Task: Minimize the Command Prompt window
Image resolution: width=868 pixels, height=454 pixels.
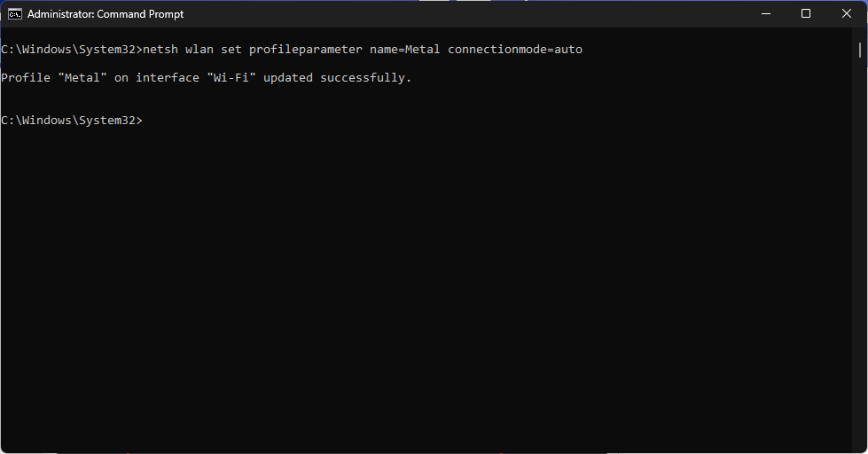Action: point(766,14)
